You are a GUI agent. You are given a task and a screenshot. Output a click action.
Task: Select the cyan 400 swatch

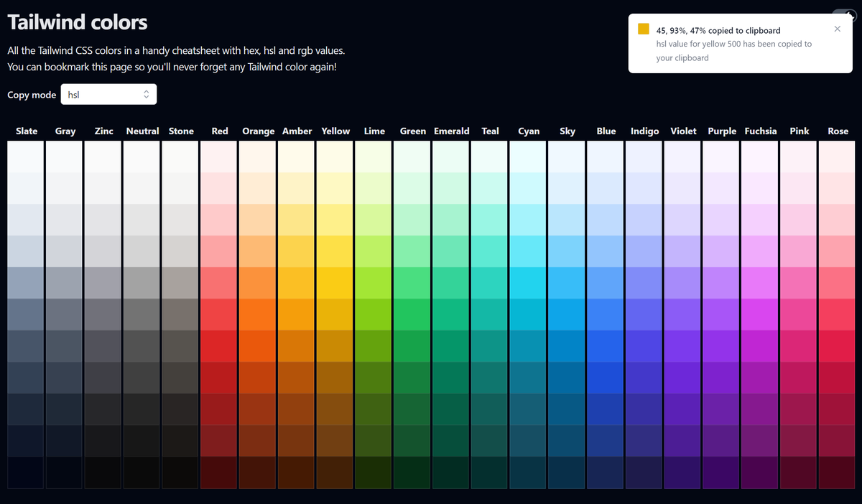pos(529,283)
